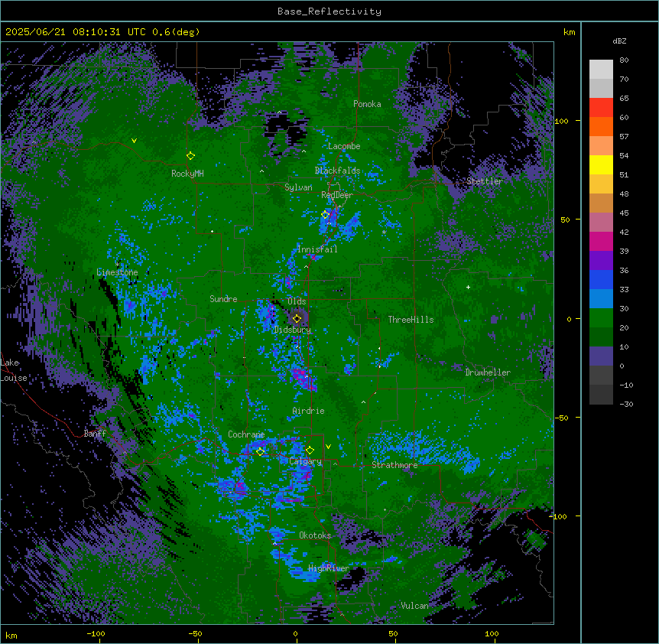This screenshot has height=644, width=659.
Task: Click the white asterisk marker east of RedDeer
Action: click(x=384, y=233)
